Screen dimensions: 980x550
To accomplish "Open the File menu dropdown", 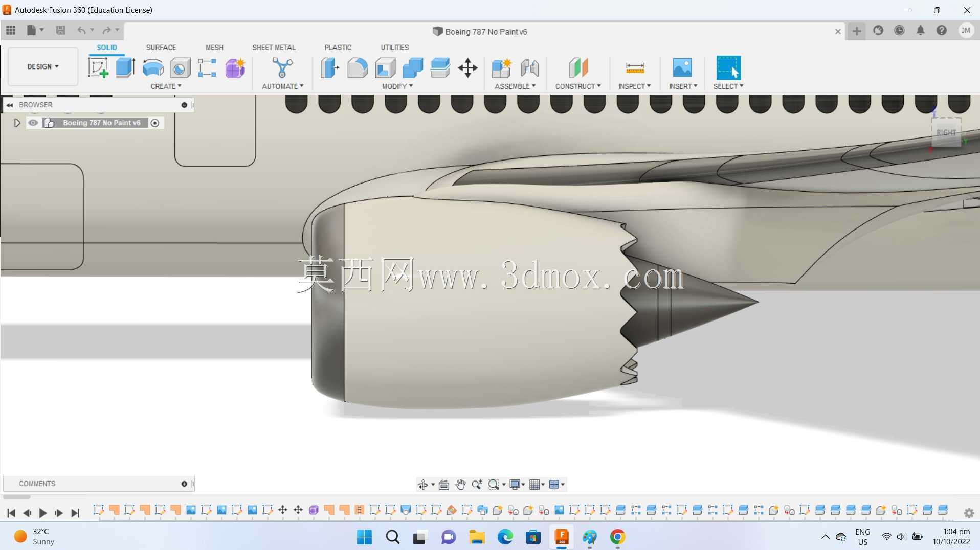I will 35,30.
